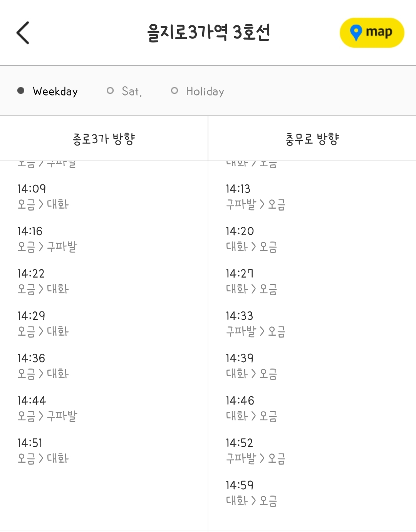Tap the 을지로3가역 3호선 station title
The image size is (416, 532).
208,33
